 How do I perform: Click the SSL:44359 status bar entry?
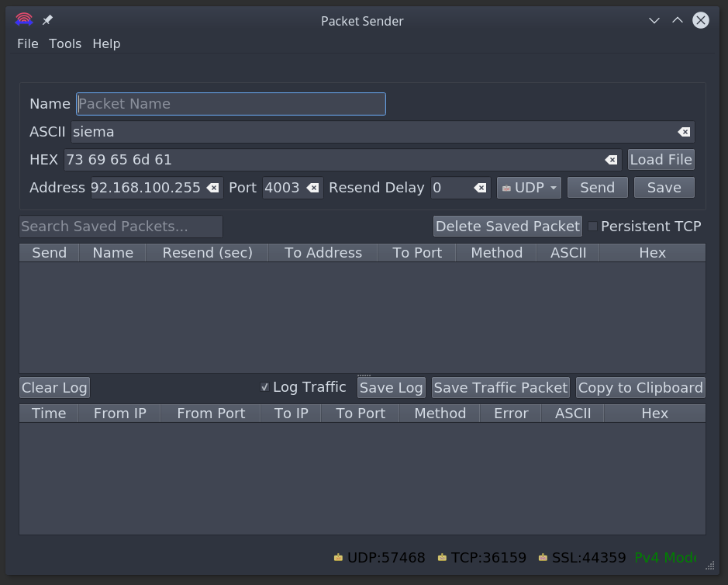581,557
